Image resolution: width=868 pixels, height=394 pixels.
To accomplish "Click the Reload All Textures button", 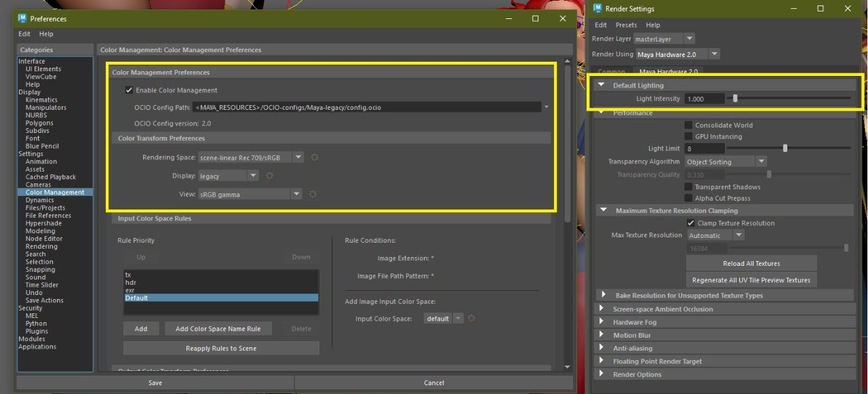I will click(751, 263).
